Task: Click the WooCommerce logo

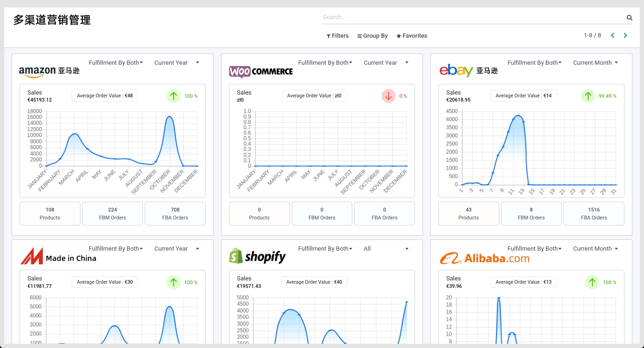Action: [261, 71]
